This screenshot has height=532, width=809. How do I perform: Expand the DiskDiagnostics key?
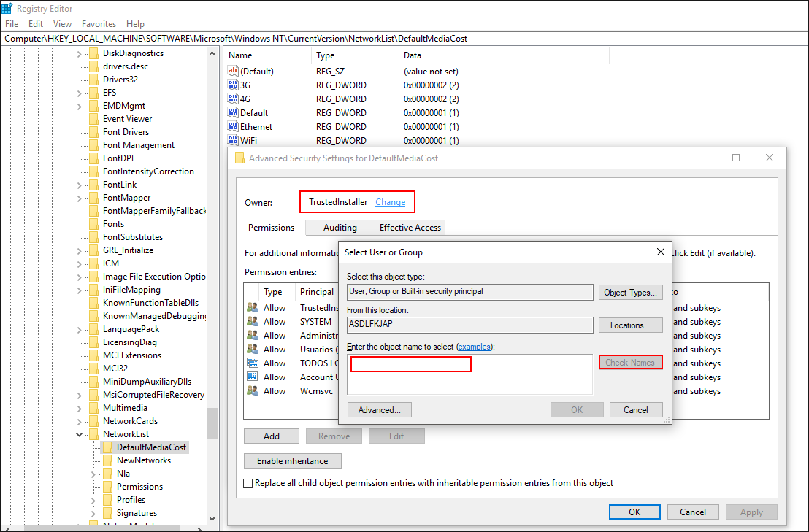[79, 53]
